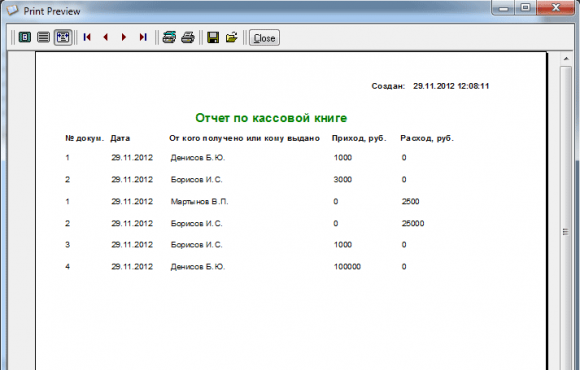Viewport: 580px width, 370px height.
Task: Go to the next page
Action: (124, 37)
